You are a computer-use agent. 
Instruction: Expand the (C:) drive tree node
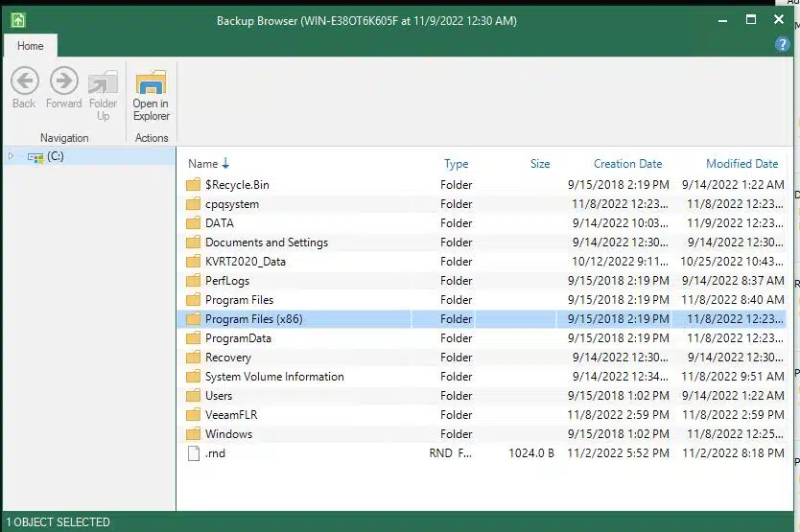(11, 156)
